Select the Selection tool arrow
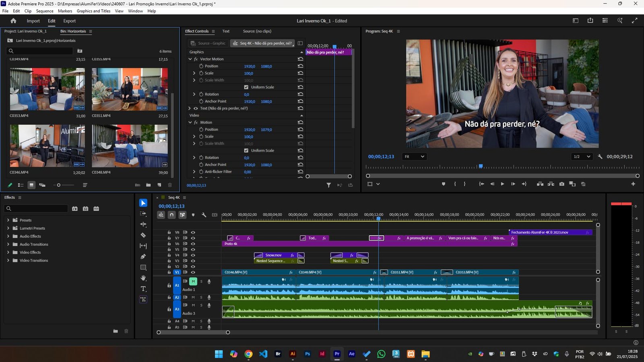 pyautogui.click(x=143, y=203)
